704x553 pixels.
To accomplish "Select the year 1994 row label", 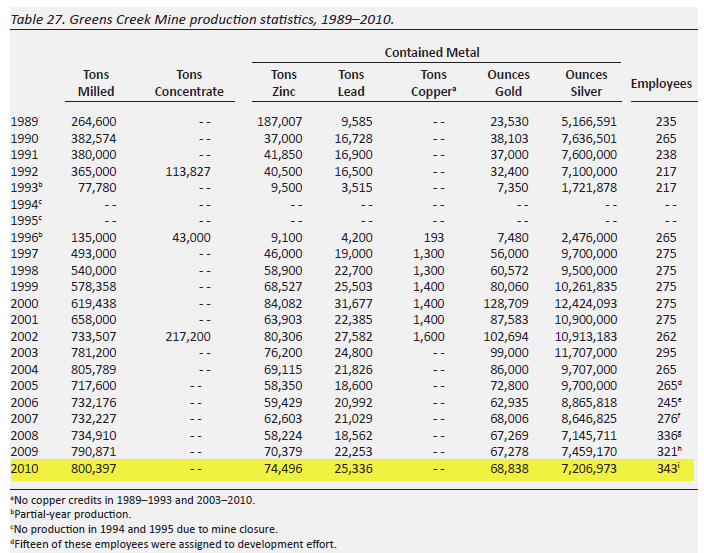I will click(x=26, y=205).
